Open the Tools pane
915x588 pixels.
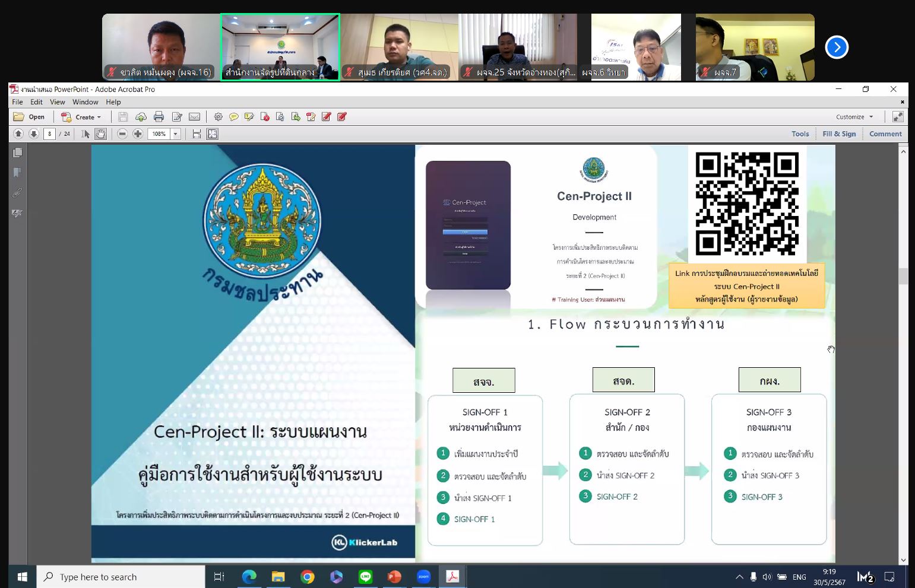tap(800, 134)
